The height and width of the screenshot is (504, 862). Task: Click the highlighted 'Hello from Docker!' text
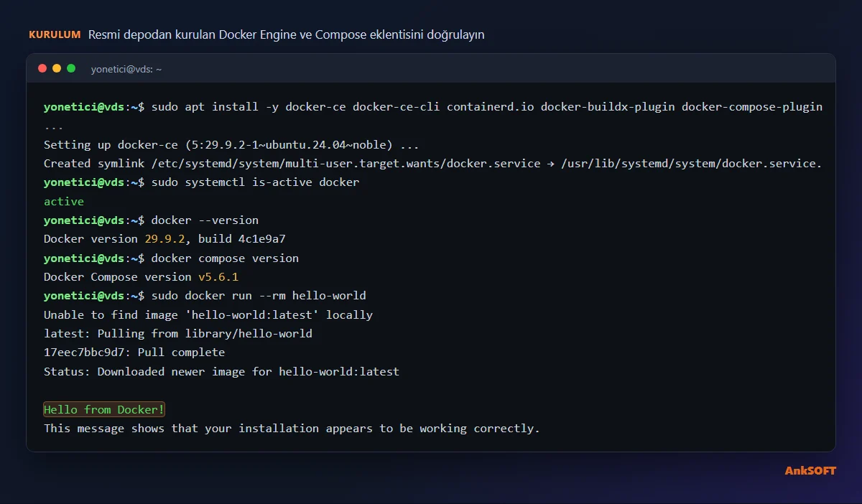(x=104, y=410)
